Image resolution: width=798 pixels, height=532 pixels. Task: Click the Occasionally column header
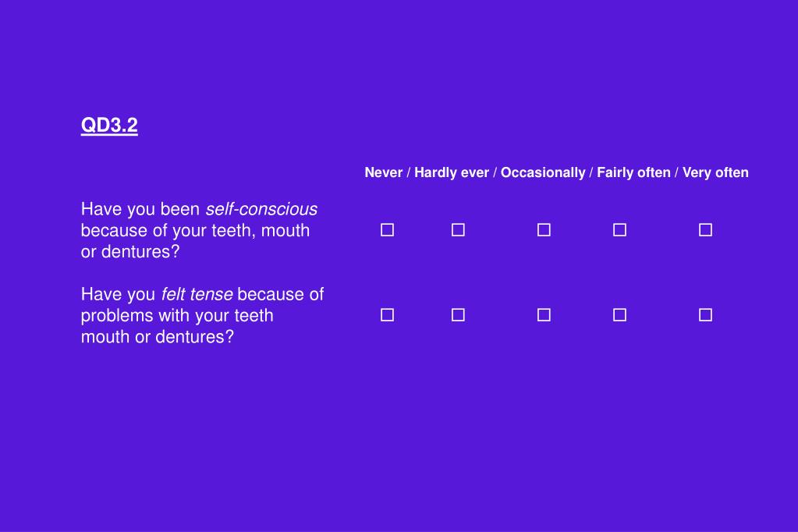tap(543, 173)
